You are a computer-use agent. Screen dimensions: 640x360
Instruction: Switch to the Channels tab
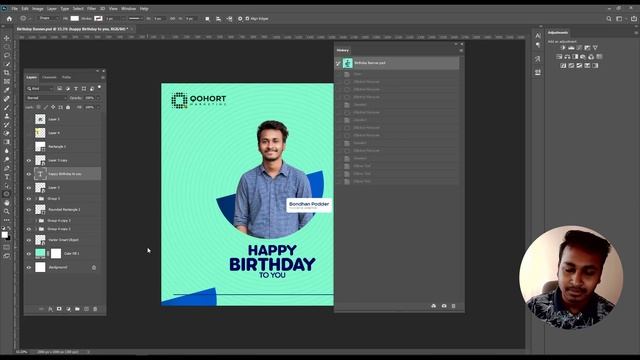pyautogui.click(x=49, y=77)
